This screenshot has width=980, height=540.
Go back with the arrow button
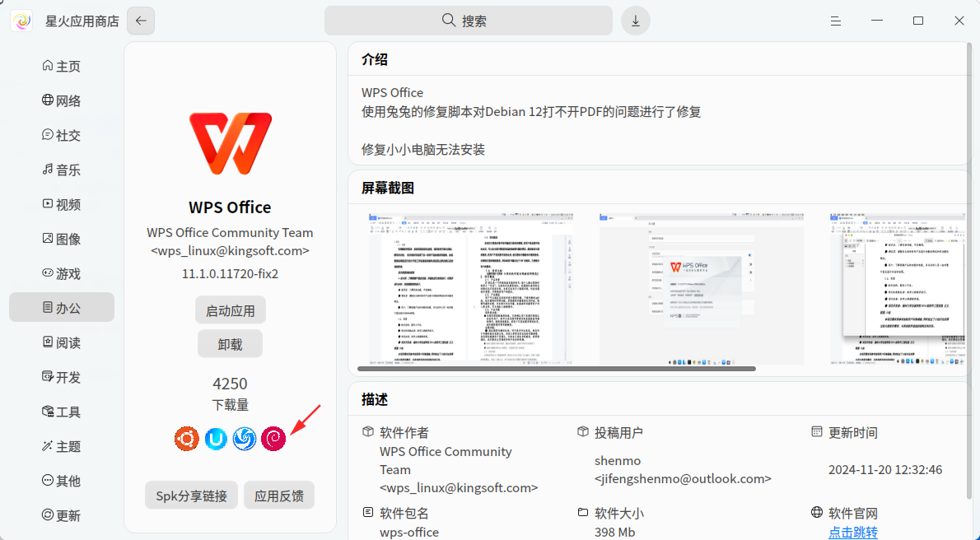(141, 21)
